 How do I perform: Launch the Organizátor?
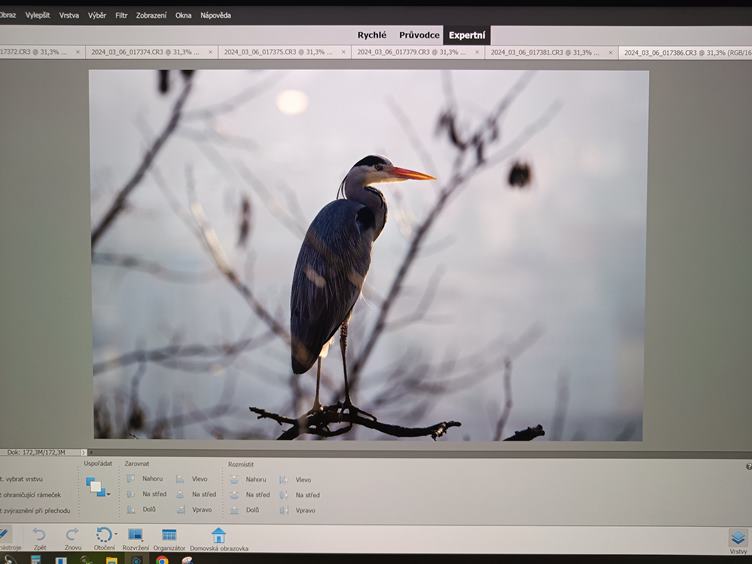coord(169,538)
